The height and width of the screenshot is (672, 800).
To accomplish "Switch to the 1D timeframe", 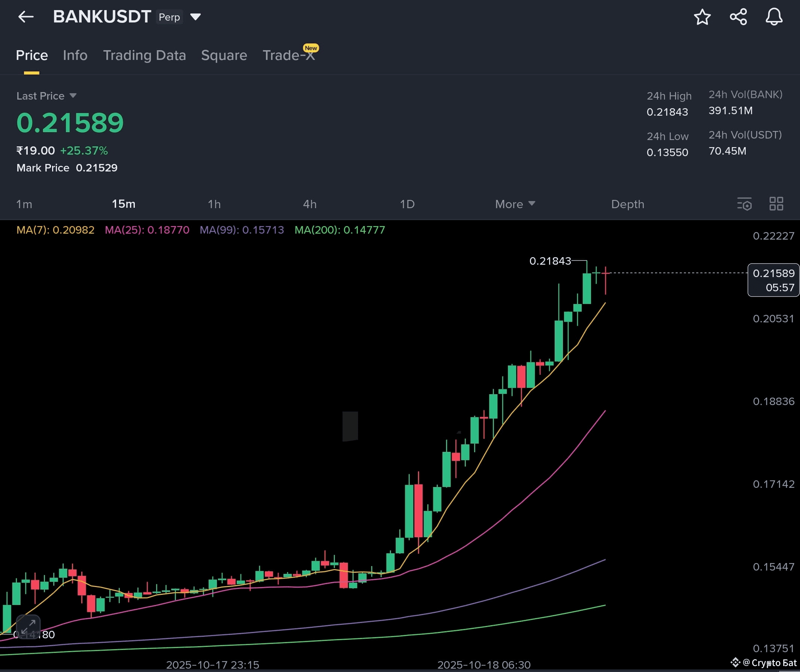I will pos(407,204).
